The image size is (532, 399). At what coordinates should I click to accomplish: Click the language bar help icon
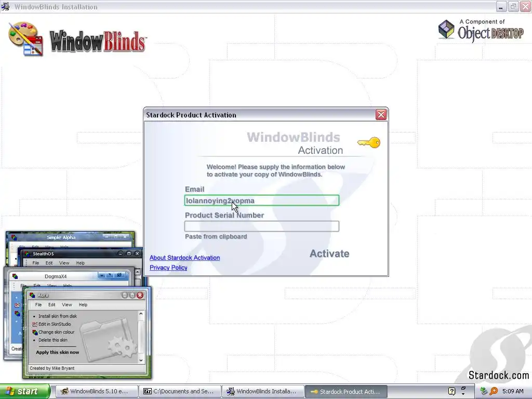click(451, 391)
